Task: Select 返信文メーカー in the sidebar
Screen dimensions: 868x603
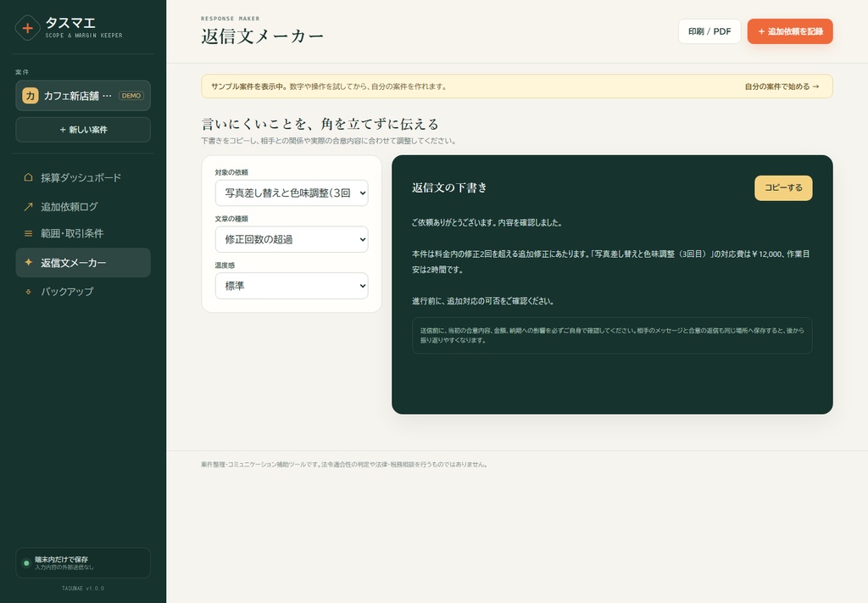Action: (83, 262)
